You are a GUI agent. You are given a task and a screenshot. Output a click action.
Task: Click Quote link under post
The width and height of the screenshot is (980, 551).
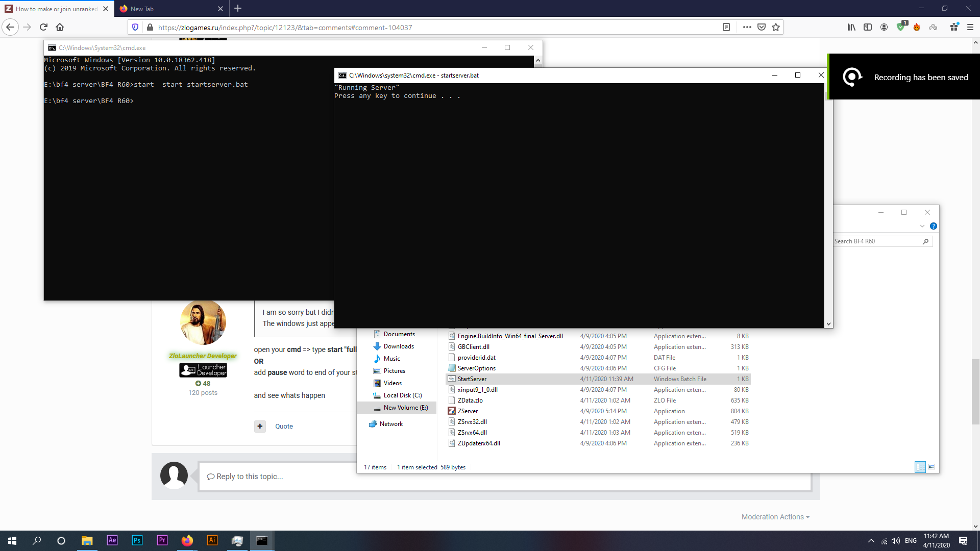point(284,427)
